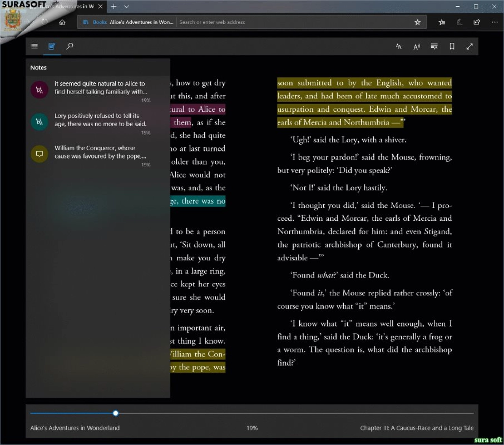Favorite this page with the star icon
This screenshot has height=445, width=504.
pyautogui.click(x=418, y=22)
